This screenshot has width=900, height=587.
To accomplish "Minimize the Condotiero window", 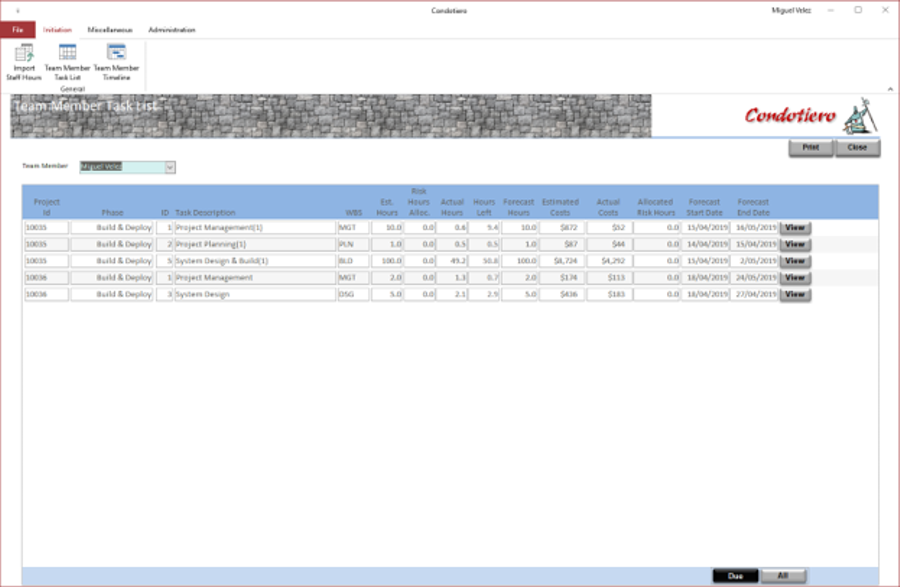I will (x=831, y=10).
